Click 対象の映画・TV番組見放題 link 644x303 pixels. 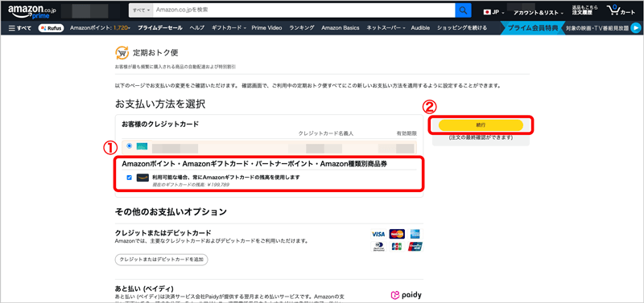(x=597, y=28)
